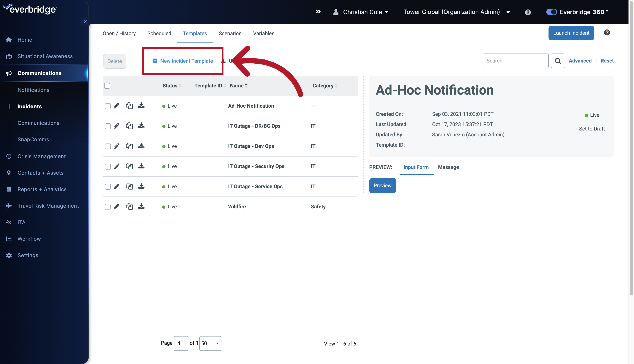Click the preview panel help icon

point(607,33)
